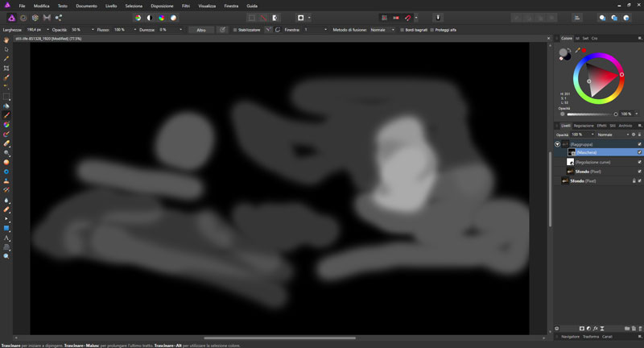Open the layer Opacità percentage dropdown
The width and height of the screenshot is (644, 348).
coord(592,135)
